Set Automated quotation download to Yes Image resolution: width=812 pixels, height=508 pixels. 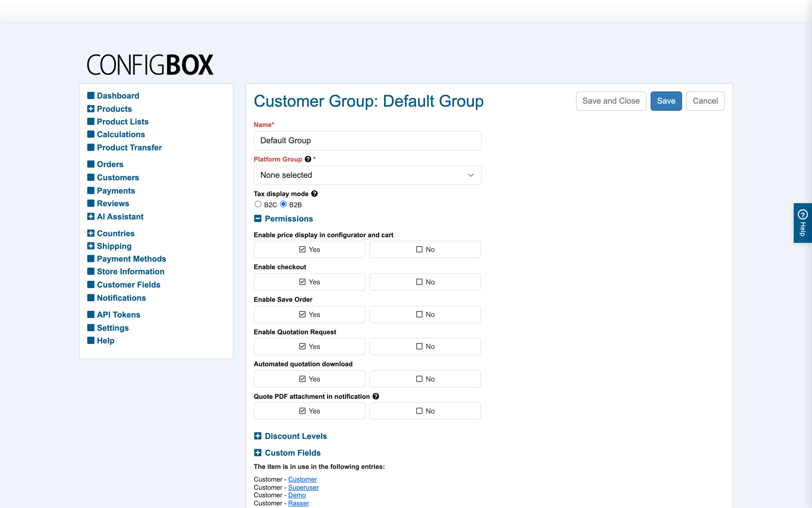tap(309, 379)
